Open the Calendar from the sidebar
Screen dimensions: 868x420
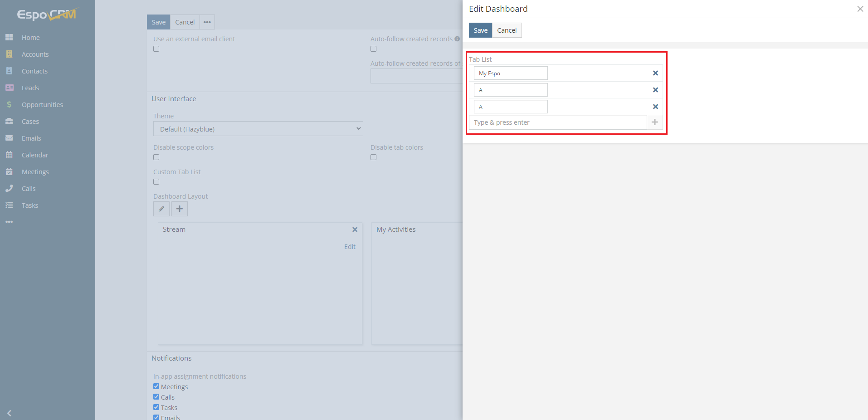click(x=35, y=155)
